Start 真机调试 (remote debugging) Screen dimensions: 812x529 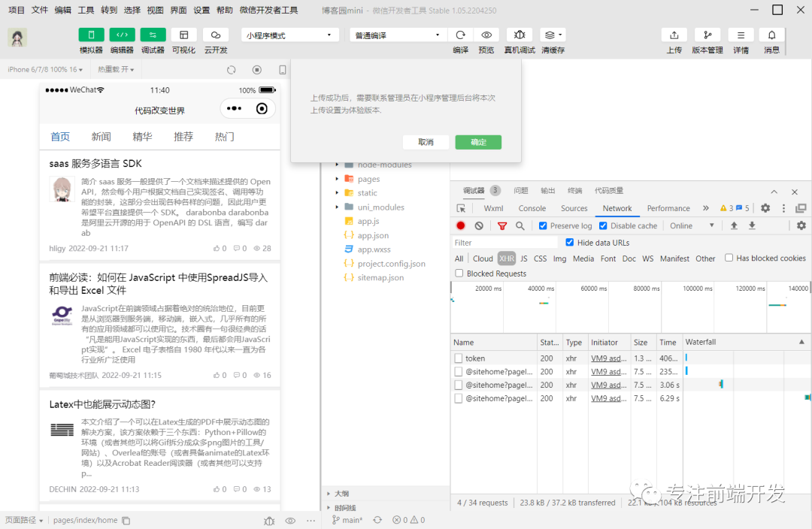519,35
